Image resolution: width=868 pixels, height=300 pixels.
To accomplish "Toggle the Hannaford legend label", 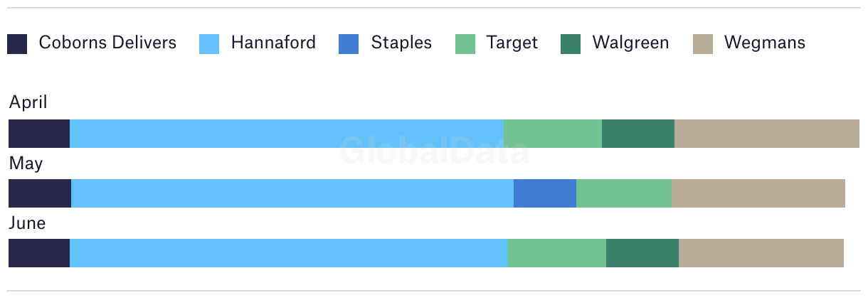I will (273, 43).
